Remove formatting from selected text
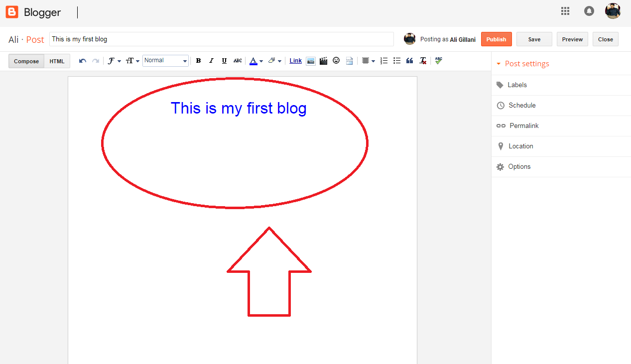The height and width of the screenshot is (364, 631). 423,60
